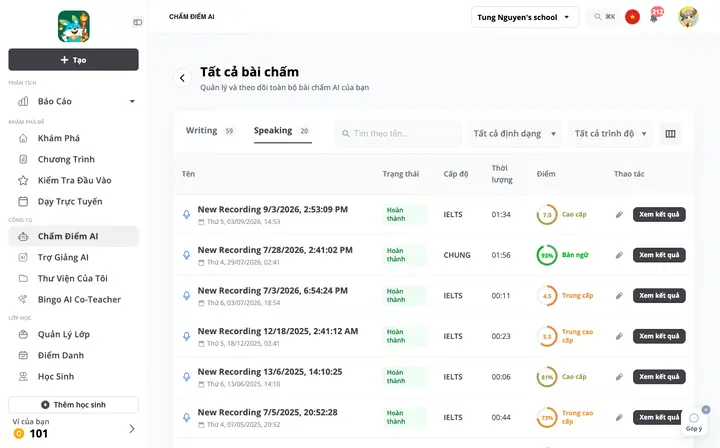This screenshot has height=448, width=720.
Task: Edit recording 7/3/2026, 6:54:24 PM pencil icon
Action: [619, 296]
